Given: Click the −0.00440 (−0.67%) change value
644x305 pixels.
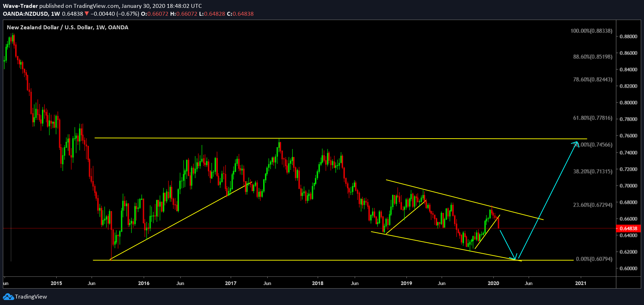Looking at the screenshot, I should coord(115,14).
